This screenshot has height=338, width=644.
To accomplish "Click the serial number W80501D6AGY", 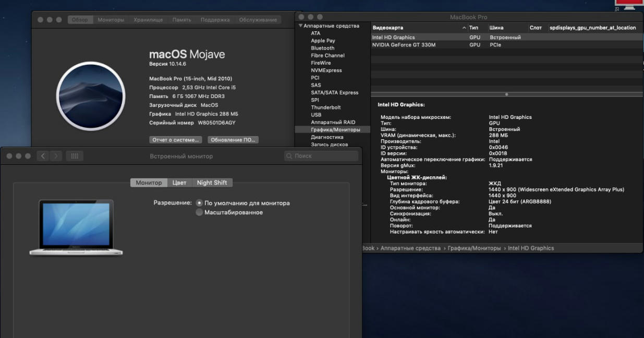I will point(216,123).
